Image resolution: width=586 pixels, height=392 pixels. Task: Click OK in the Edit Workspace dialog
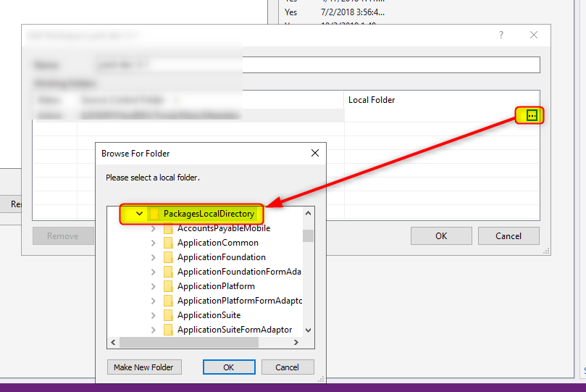tap(441, 235)
